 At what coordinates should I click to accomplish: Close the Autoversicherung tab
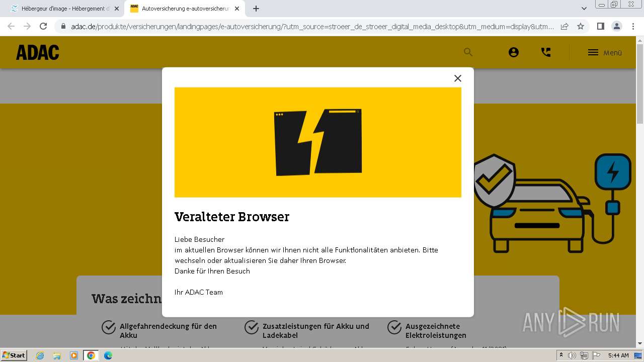pyautogui.click(x=237, y=9)
